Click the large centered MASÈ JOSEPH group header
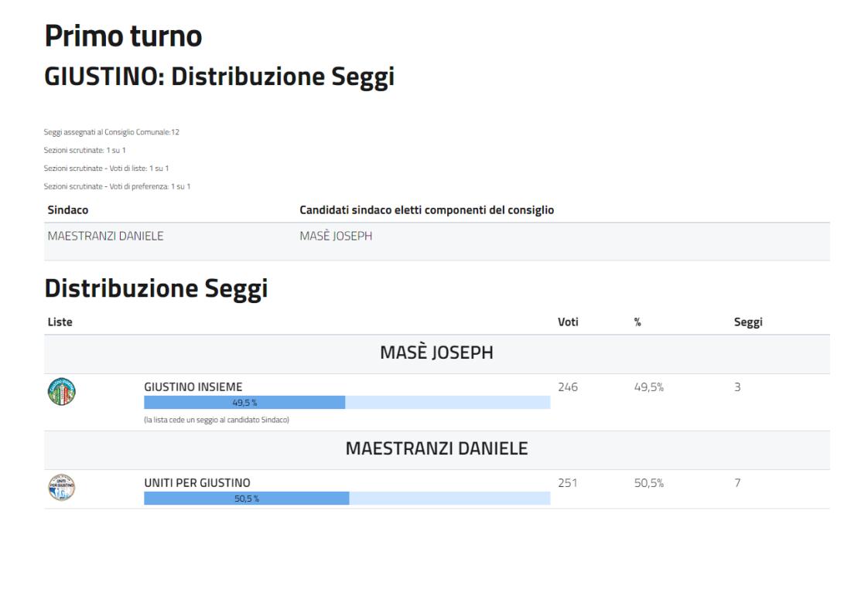868x613 pixels. pyautogui.click(x=436, y=353)
